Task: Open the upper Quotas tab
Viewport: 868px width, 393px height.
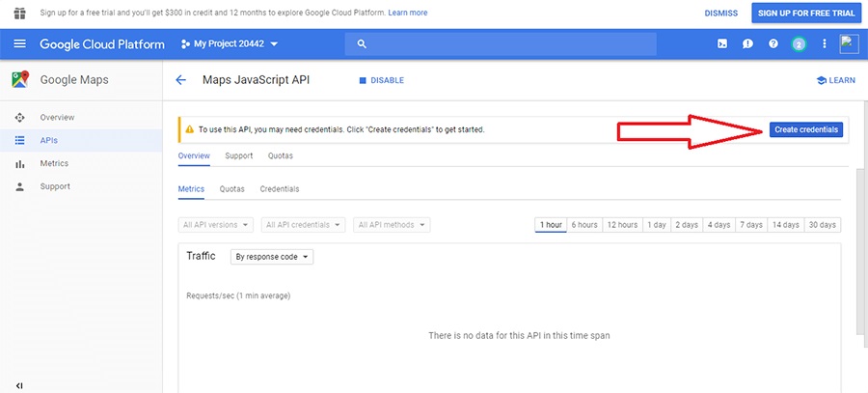Action: point(280,155)
